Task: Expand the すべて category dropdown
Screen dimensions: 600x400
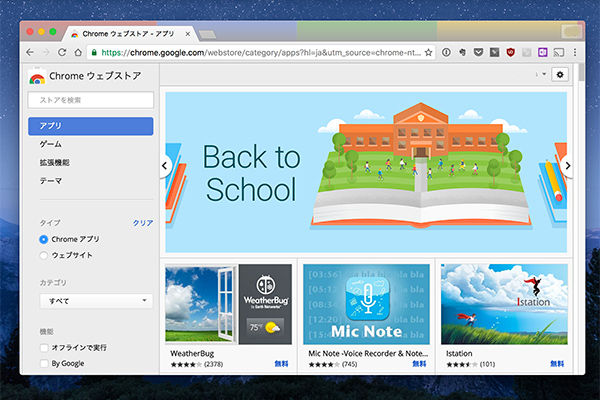Action: click(x=96, y=301)
